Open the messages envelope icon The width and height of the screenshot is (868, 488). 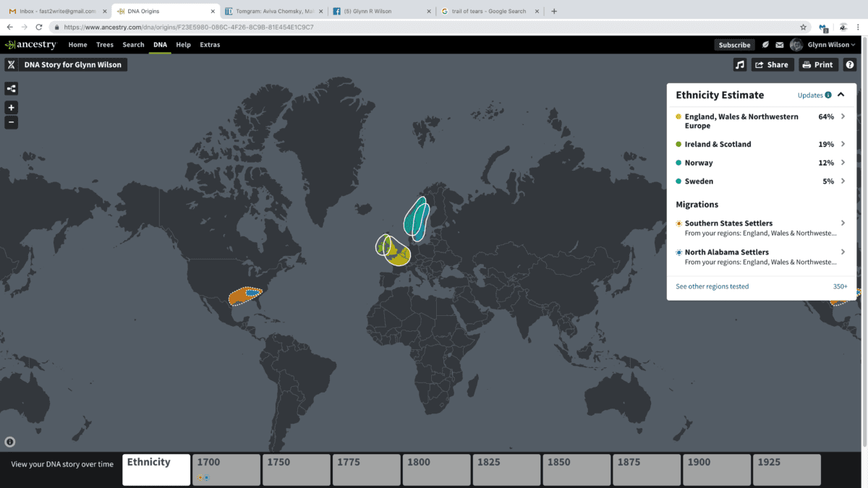point(780,45)
